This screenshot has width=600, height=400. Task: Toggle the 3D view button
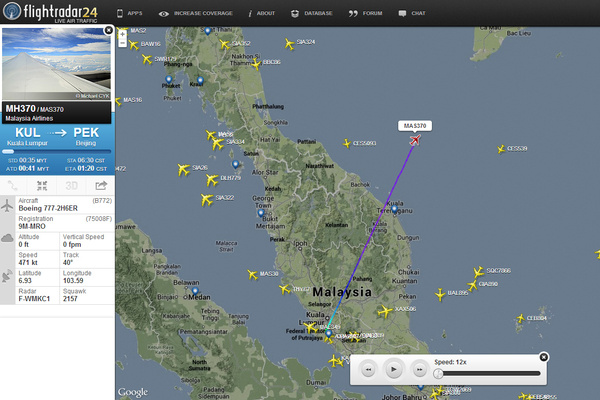pos(71,185)
